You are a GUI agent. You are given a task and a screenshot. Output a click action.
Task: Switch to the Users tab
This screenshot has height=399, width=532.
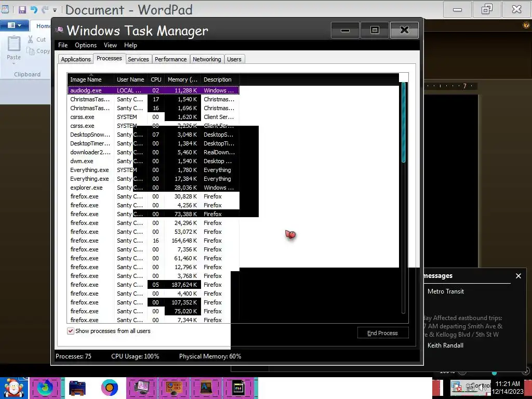[x=234, y=59]
